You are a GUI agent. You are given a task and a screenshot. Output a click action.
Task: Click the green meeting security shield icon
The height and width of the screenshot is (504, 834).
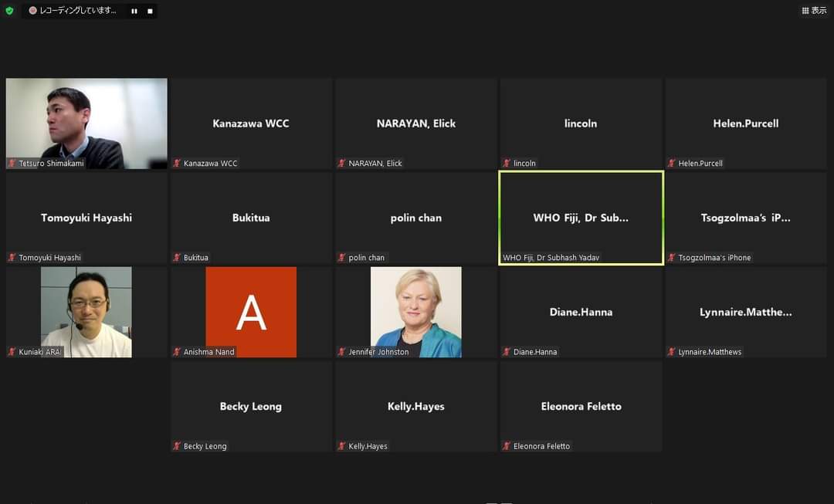9,11
